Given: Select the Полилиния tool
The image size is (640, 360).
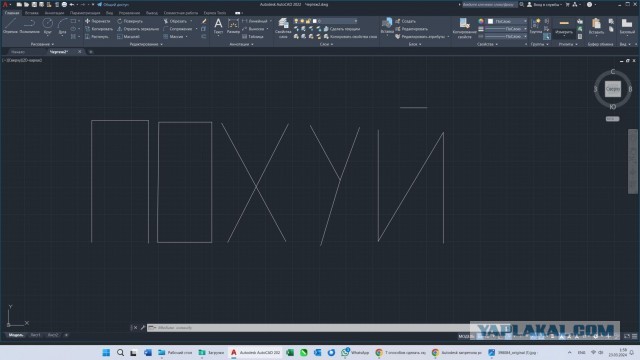Looking at the screenshot, I should (x=29, y=25).
